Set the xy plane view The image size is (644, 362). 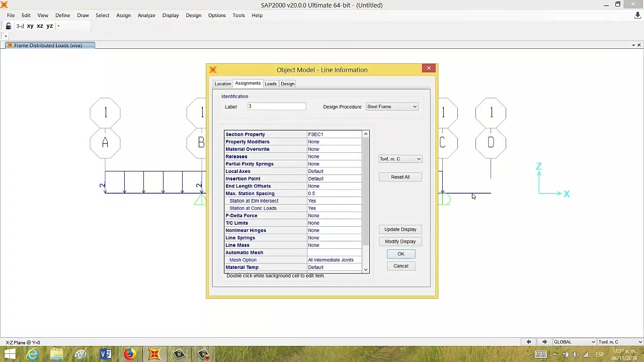[30, 26]
